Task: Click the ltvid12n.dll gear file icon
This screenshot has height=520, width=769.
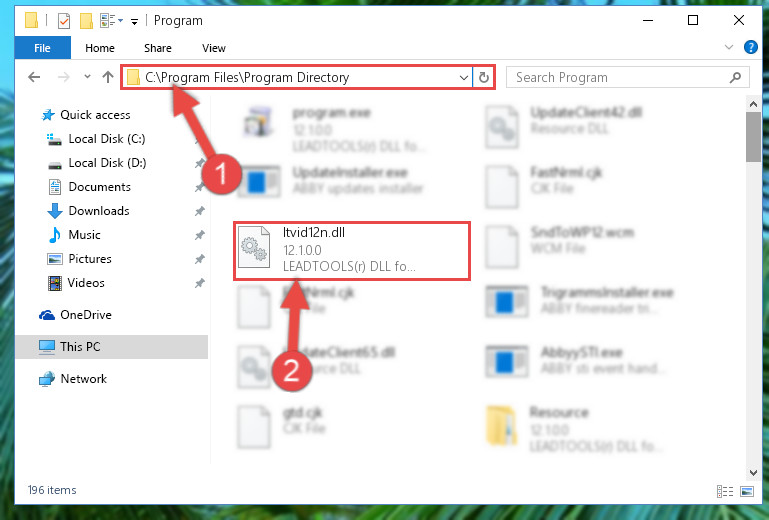Action: coord(254,247)
